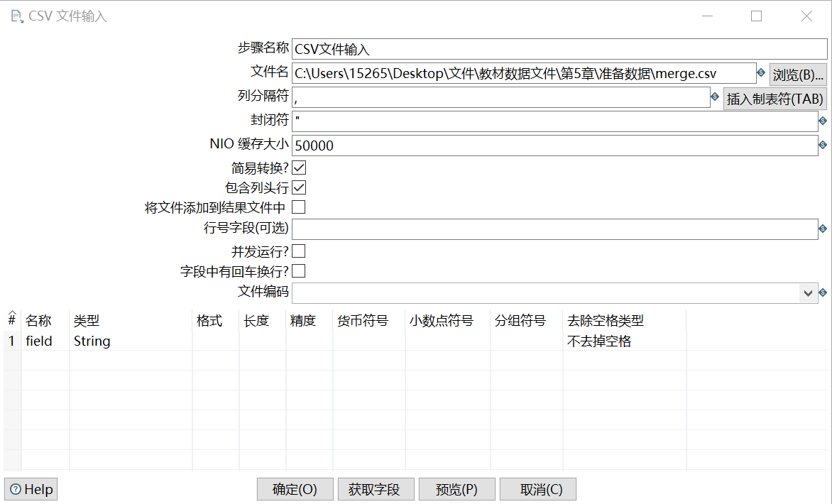Image resolution: width=832 pixels, height=504 pixels.
Task: Click the variable icon beside the 文件名 field
Action: tap(761, 72)
